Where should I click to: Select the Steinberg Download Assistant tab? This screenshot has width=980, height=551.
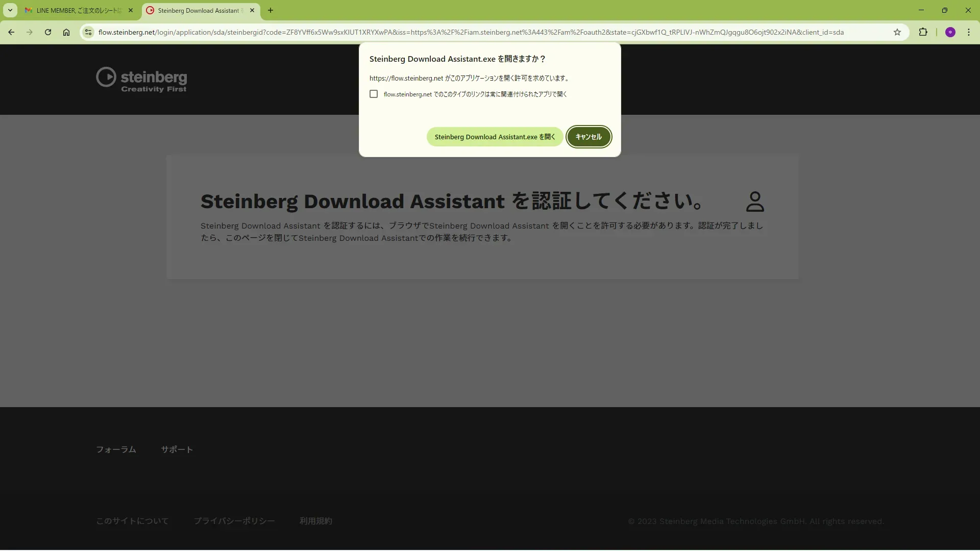(199, 10)
